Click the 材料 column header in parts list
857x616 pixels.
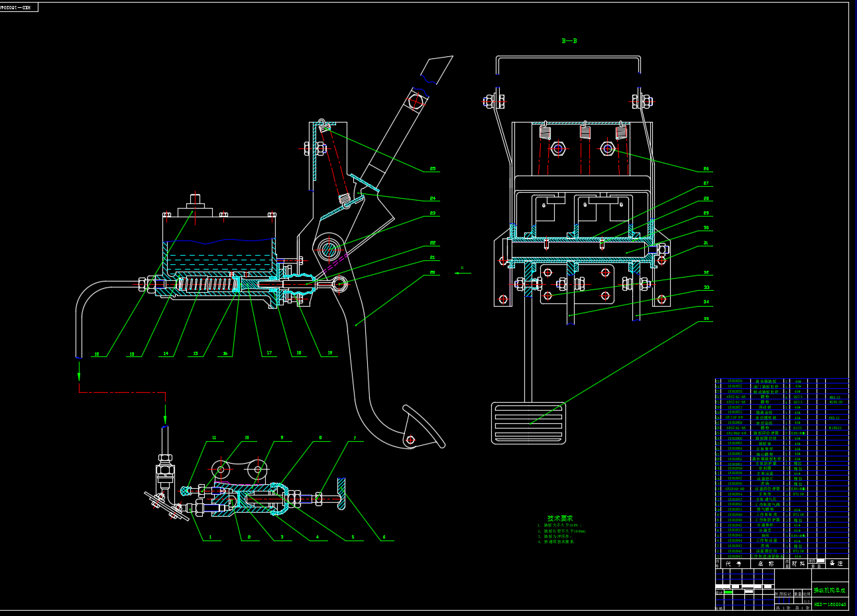pos(799,564)
